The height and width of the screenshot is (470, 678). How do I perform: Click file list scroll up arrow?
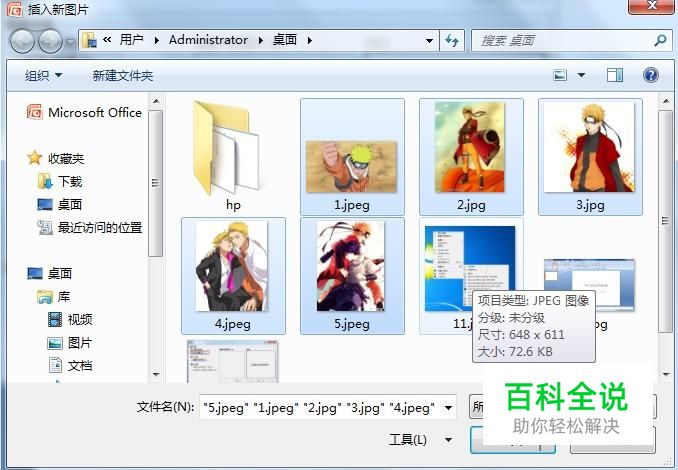pyautogui.click(x=666, y=102)
